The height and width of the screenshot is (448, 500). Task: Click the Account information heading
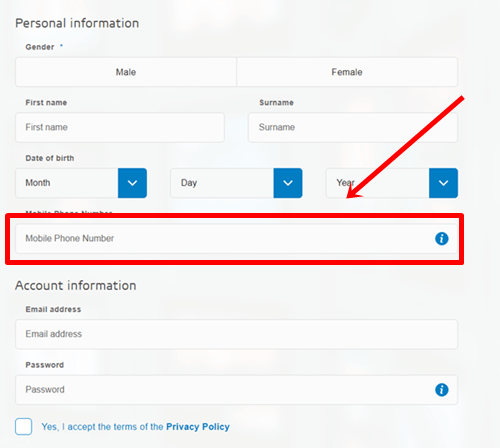(76, 286)
